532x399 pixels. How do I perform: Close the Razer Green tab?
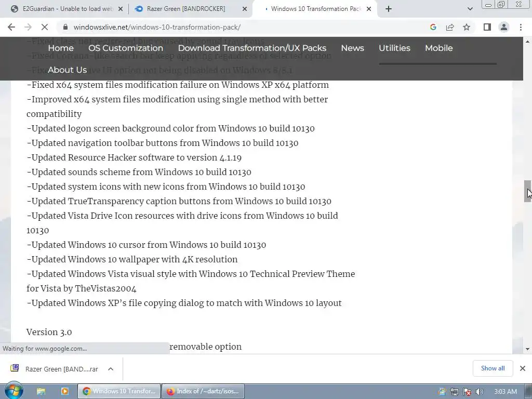pyautogui.click(x=245, y=9)
